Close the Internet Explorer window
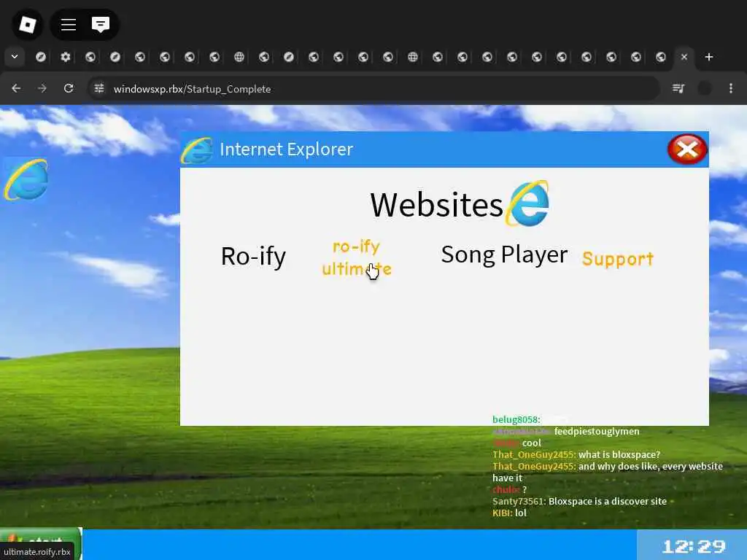 pyautogui.click(x=687, y=149)
